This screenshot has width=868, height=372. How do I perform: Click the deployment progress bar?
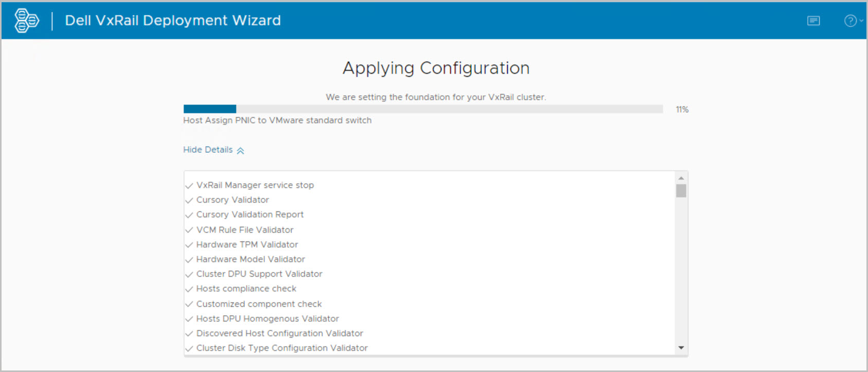click(423, 109)
